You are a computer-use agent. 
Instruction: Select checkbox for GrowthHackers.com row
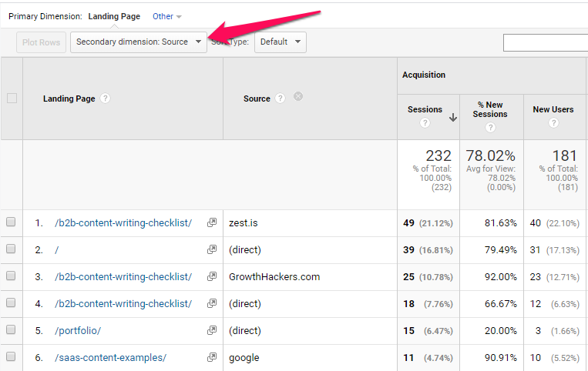click(11, 276)
